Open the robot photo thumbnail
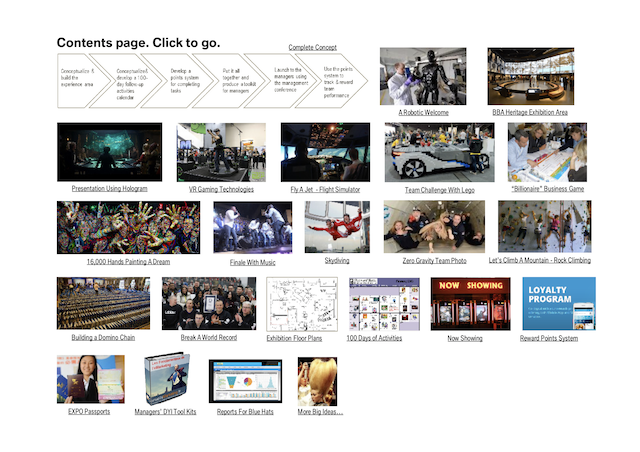 (x=422, y=76)
